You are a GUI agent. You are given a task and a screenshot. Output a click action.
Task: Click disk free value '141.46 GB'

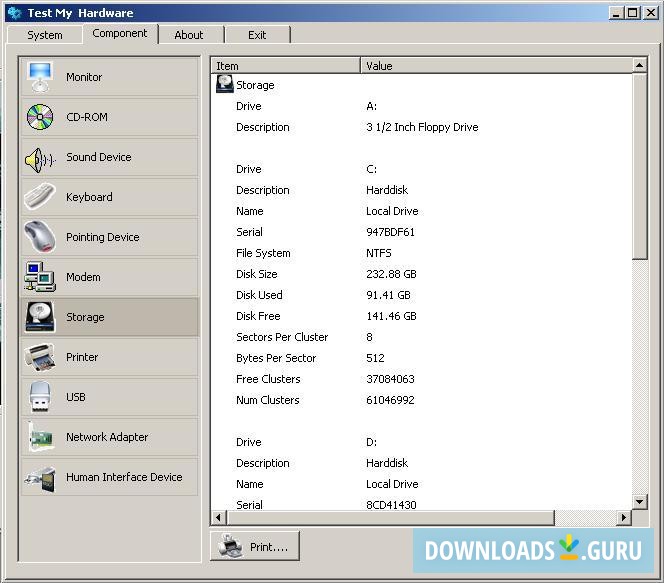click(391, 316)
